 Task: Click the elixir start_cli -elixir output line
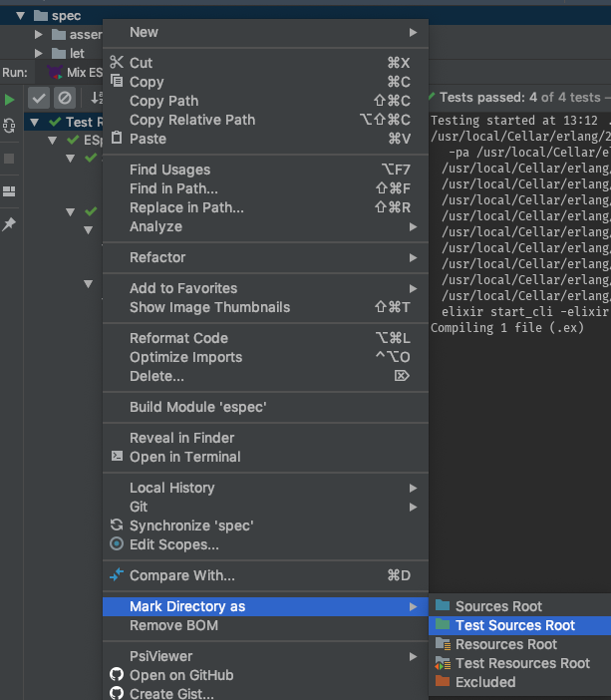coord(525,311)
